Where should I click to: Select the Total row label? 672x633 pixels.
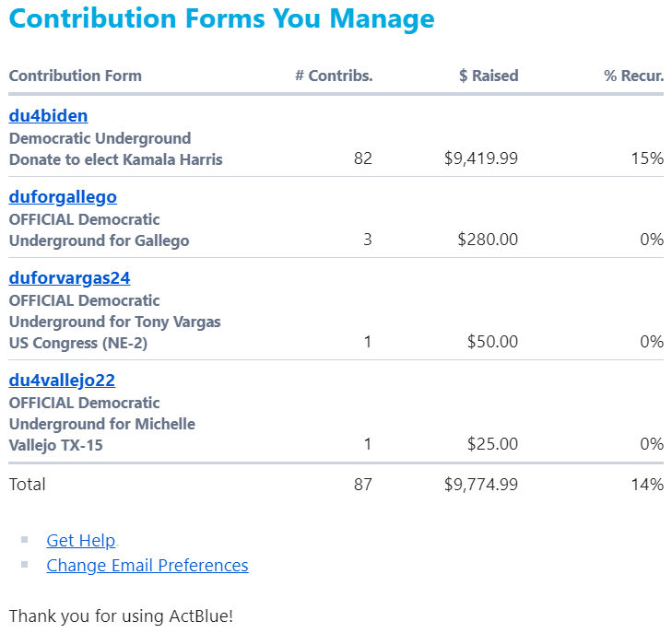[x=27, y=484]
